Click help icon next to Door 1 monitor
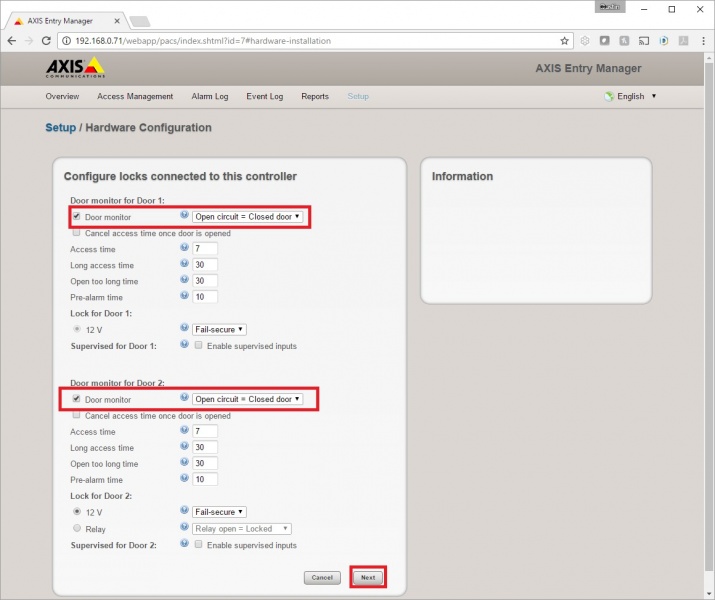 tap(184, 215)
